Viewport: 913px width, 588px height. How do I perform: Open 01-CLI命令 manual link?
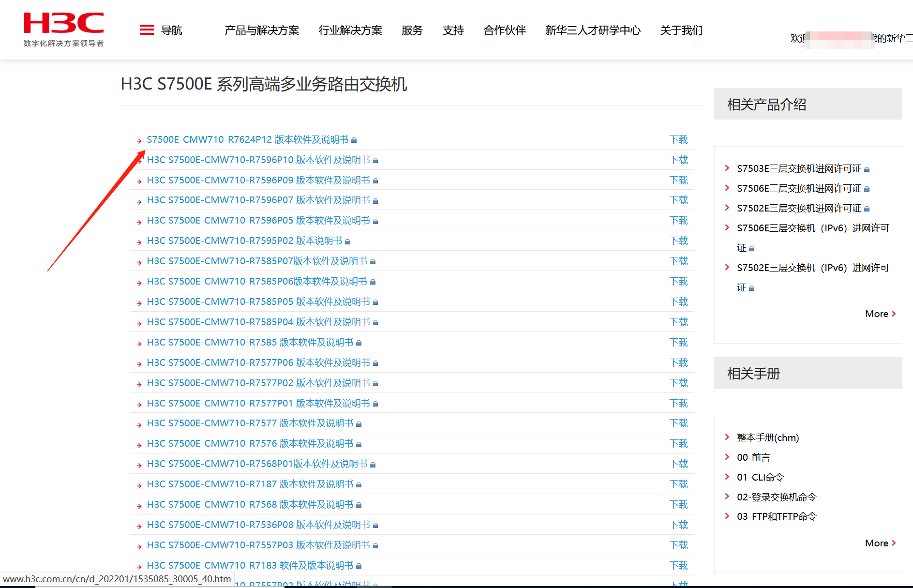760,478
